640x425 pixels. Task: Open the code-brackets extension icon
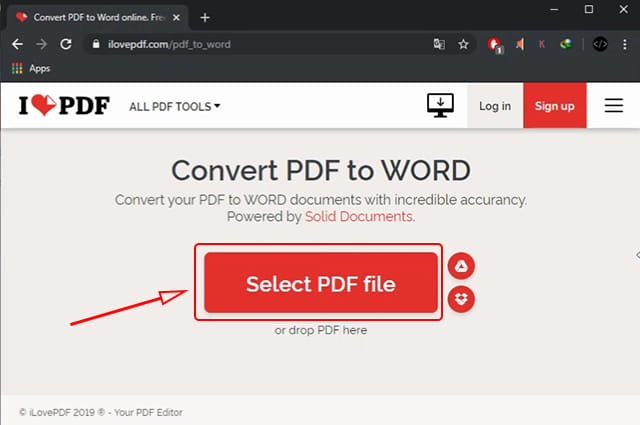tap(600, 44)
